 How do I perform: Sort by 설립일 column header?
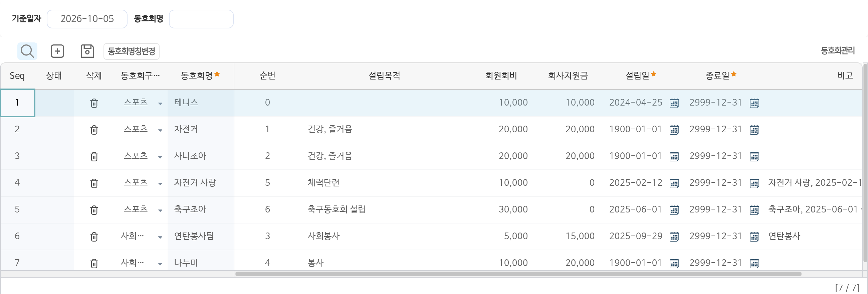[x=641, y=76]
